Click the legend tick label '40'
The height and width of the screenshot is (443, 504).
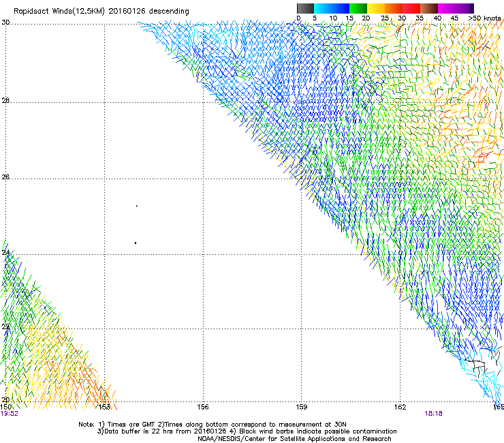[437, 18]
